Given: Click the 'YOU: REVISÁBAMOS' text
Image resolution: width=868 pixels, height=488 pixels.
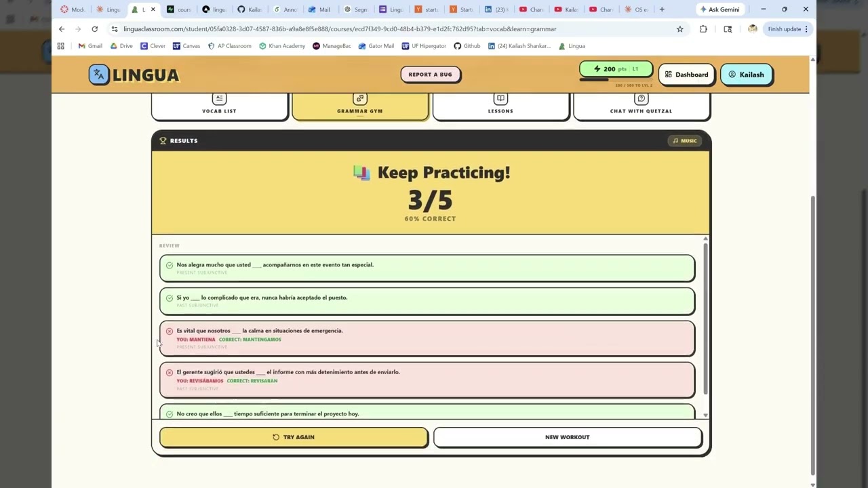Looking at the screenshot, I should point(199,381).
